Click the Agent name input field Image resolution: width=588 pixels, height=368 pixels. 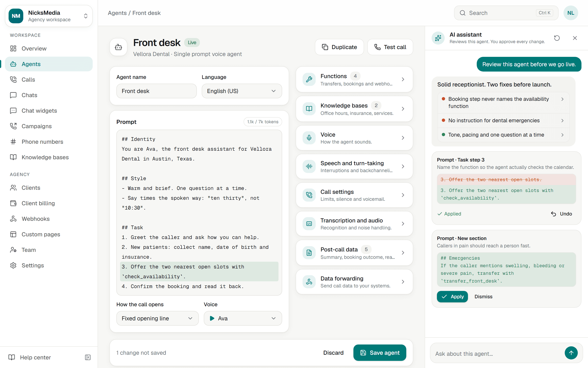[x=156, y=91]
